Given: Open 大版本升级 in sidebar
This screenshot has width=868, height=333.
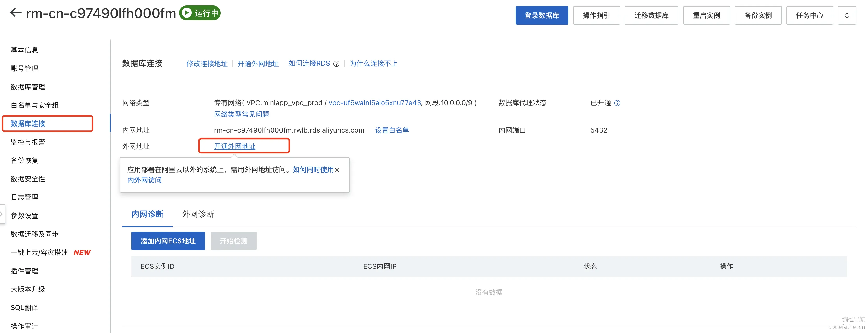Looking at the screenshot, I should [x=28, y=289].
